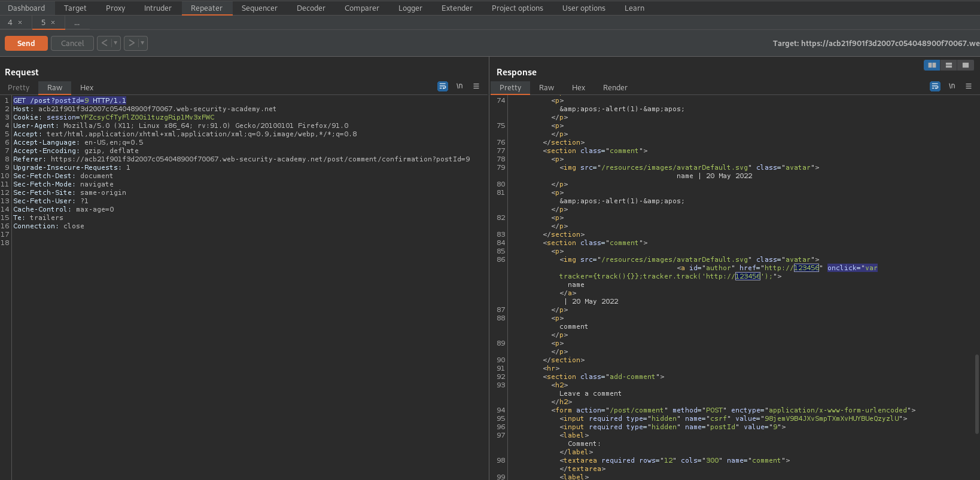Select Repeater sub-tab 4
The height and width of the screenshot is (480, 980).
tap(10, 23)
